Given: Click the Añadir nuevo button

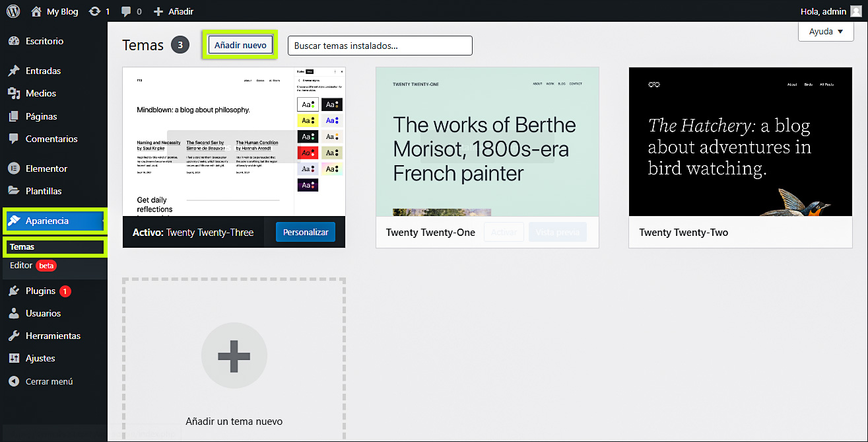Looking at the screenshot, I should tap(240, 45).
